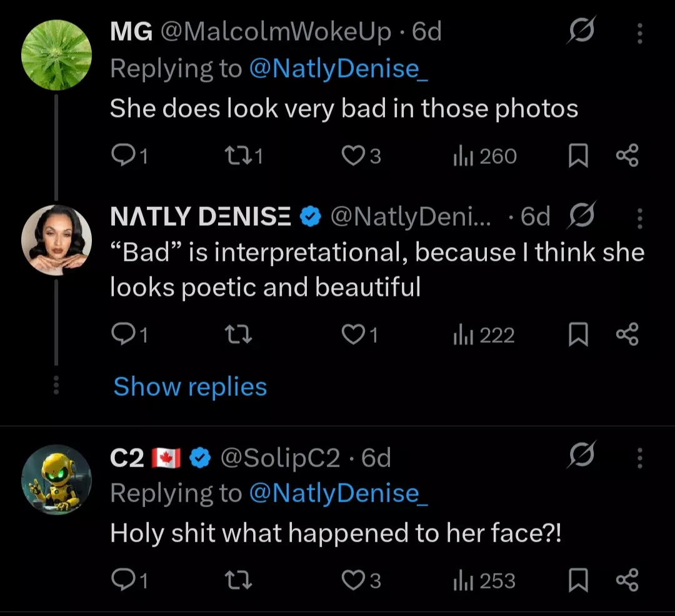This screenshot has height=616, width=675.
Task: Share Natly Denise's reply
Action: [x=627, y=335]
